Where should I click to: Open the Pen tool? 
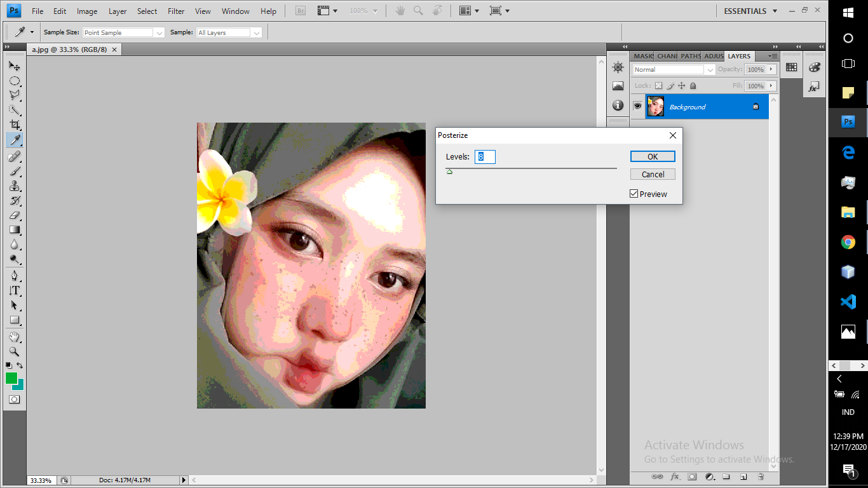tap(14, 274)
